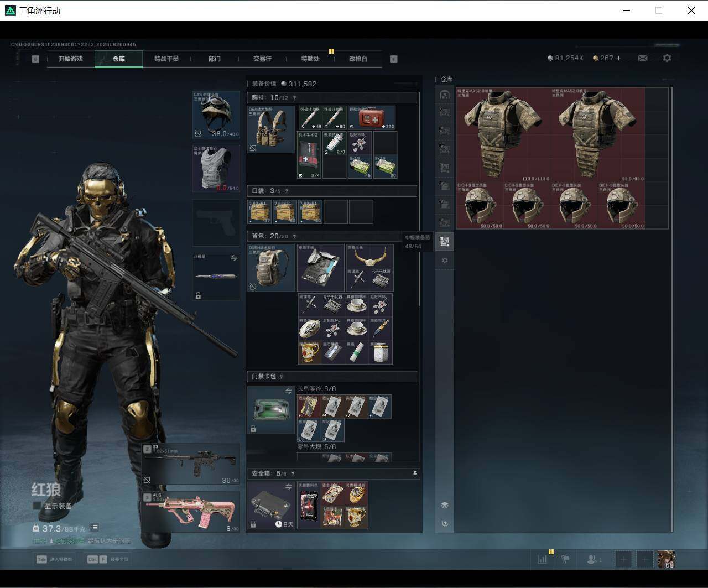Click the lock icon on the safe box
The width and height of the screenshot is (708, 588).
[253, 524]
